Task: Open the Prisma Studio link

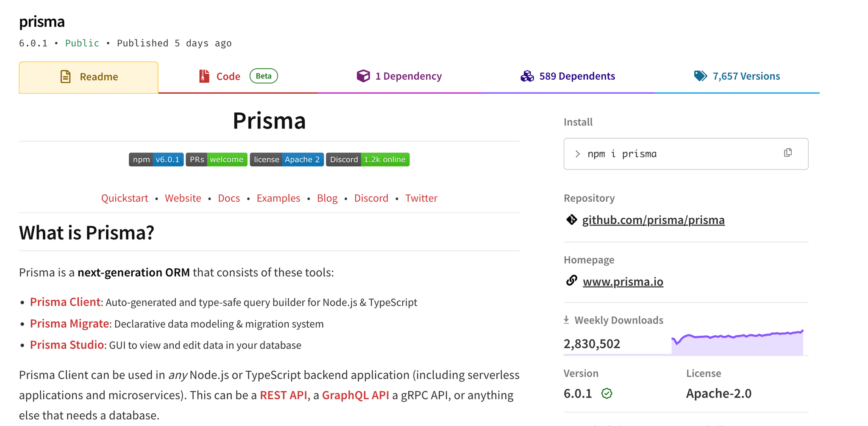Action: pyautogui.click(x=67, y=345)
